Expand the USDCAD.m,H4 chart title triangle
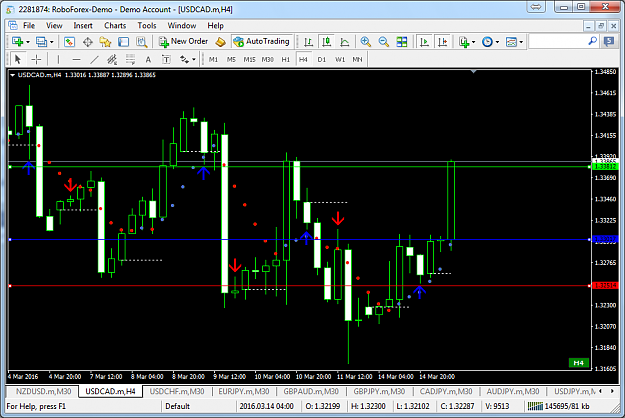The height and width of the screenshot is (418, 625). pos(12,75)
